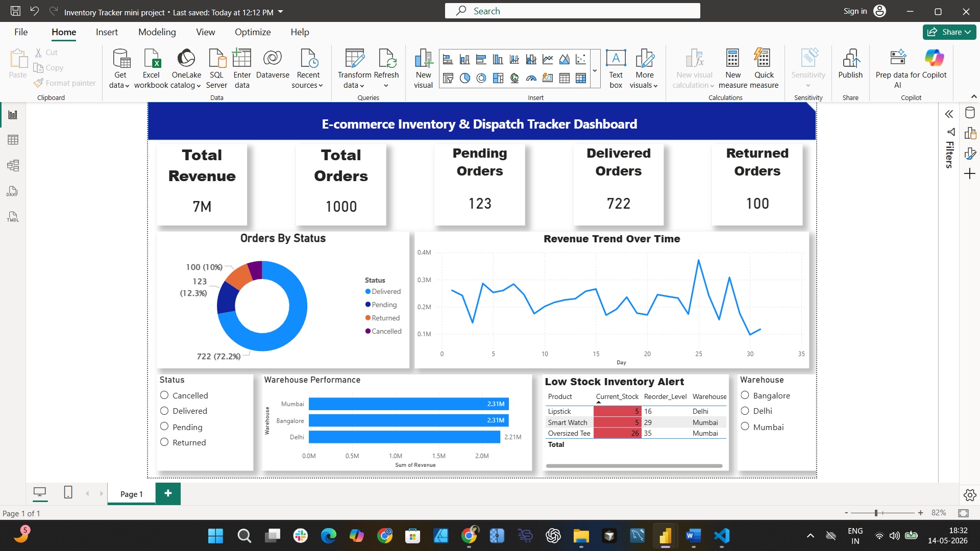The width and height of the screenshot is (980, 551).
Task: Open TMDL view icon
Action: 13,217
